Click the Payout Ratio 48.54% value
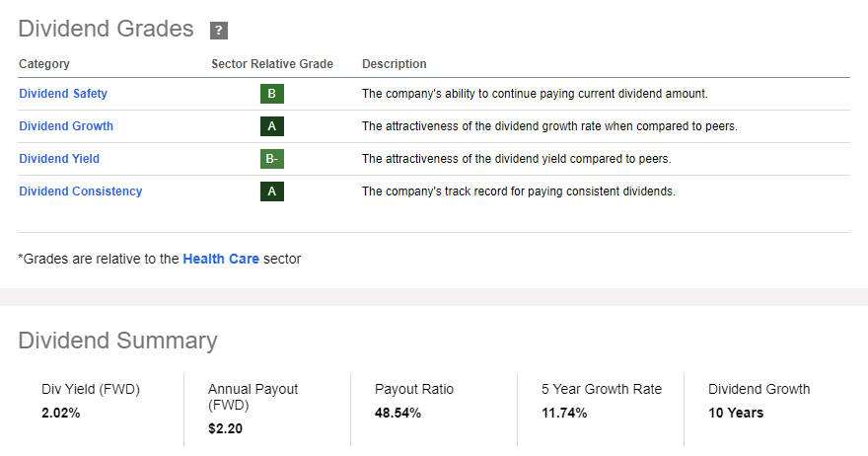868x456 pixels. [x=398, y=413]
